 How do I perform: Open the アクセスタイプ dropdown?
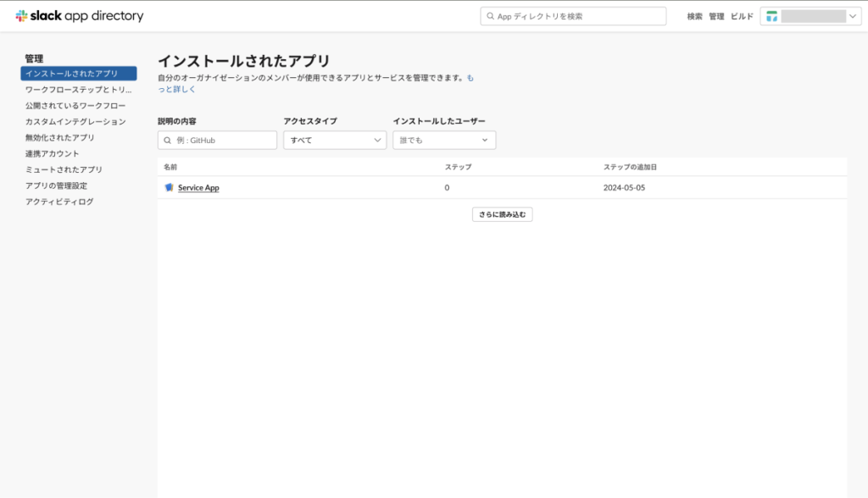click(335, 140)
